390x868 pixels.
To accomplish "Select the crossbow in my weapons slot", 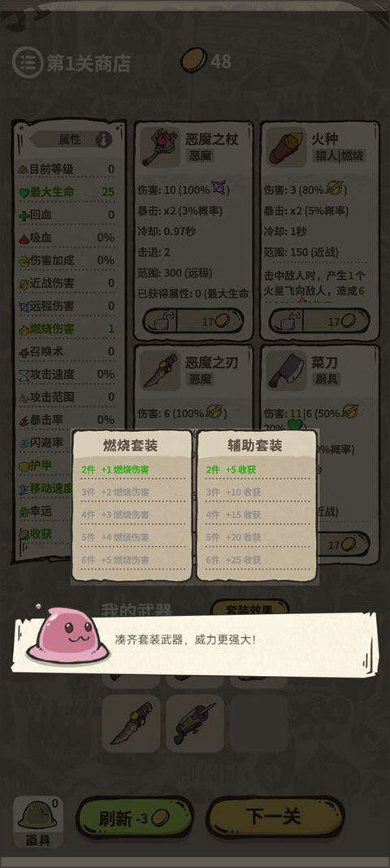I will point(195,723).
